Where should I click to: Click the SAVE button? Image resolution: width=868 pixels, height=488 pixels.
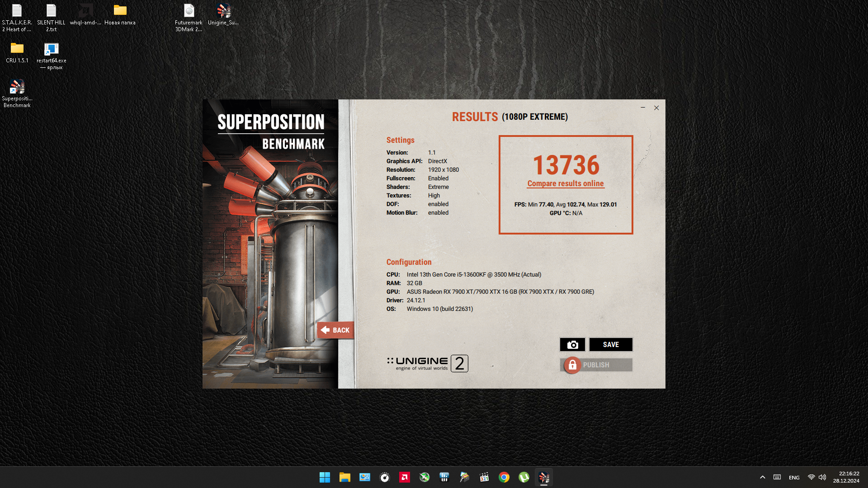[611, 345]
